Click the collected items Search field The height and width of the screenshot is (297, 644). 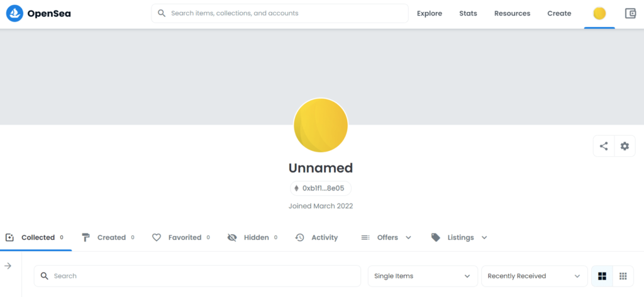pos(197,276)
